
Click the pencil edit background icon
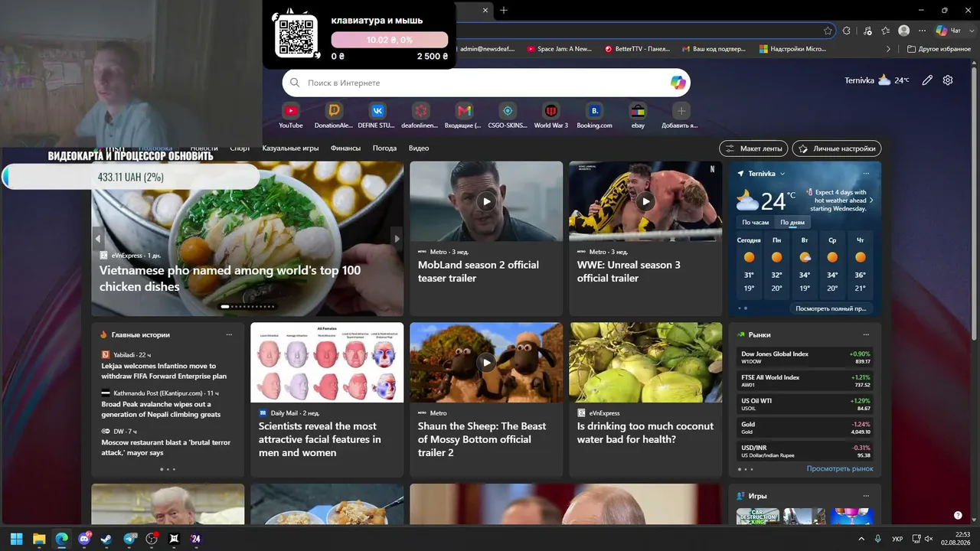[x=927, y=80]
